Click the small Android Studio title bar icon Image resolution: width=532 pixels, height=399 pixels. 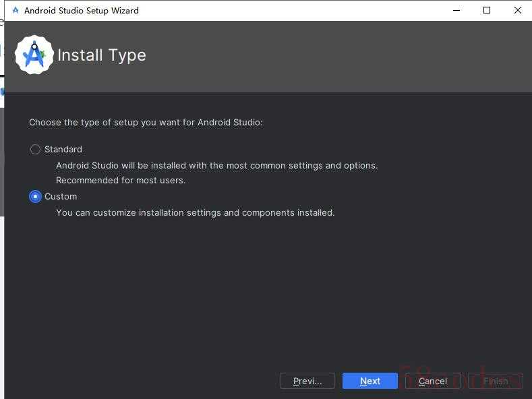[16, 11]
